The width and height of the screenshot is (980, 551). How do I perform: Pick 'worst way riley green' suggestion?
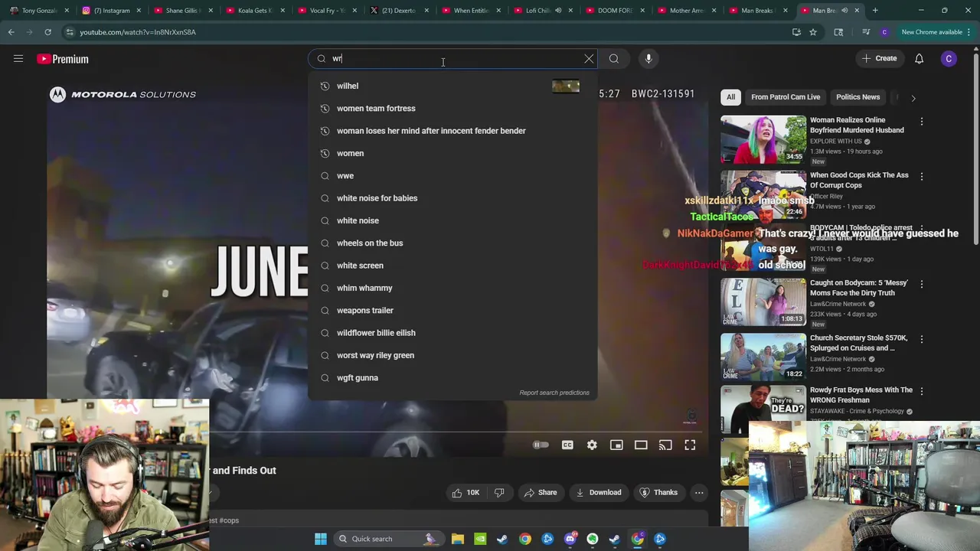coord(452,355)
